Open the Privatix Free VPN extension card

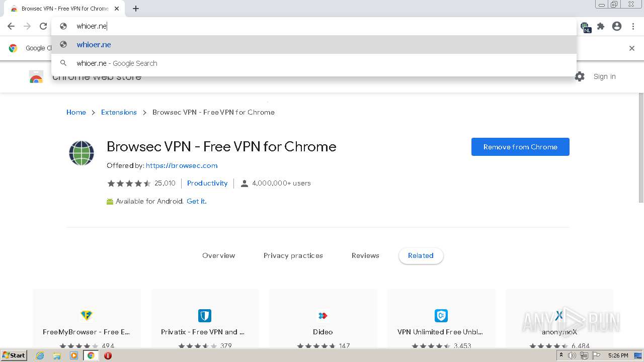point(205,318)
